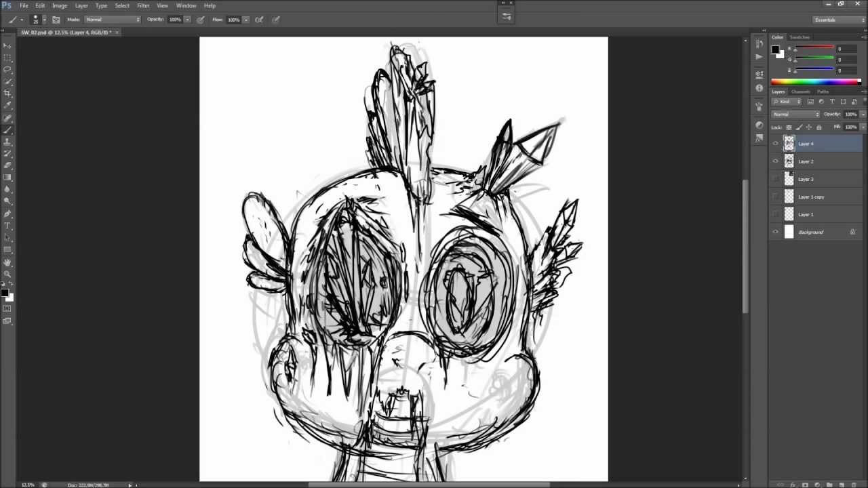Show Layer 3 via visibility box
This screenshot has width=868, height=488.
776,179
